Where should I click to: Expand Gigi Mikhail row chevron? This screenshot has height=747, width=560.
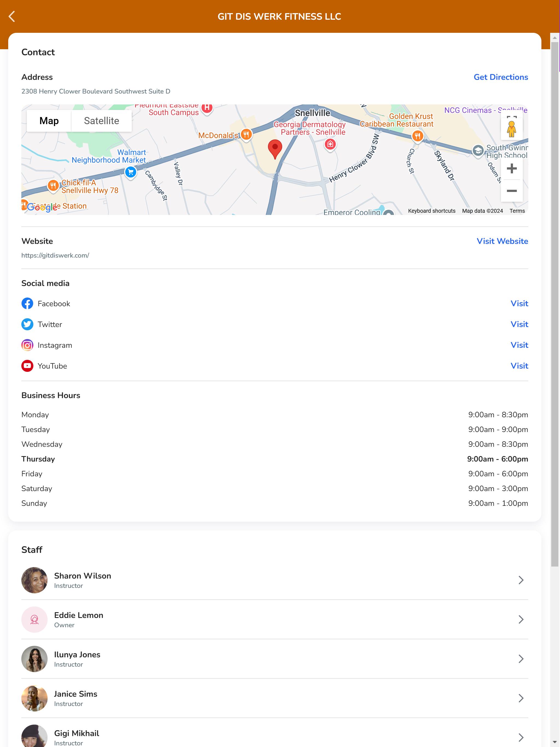[521, 737]
